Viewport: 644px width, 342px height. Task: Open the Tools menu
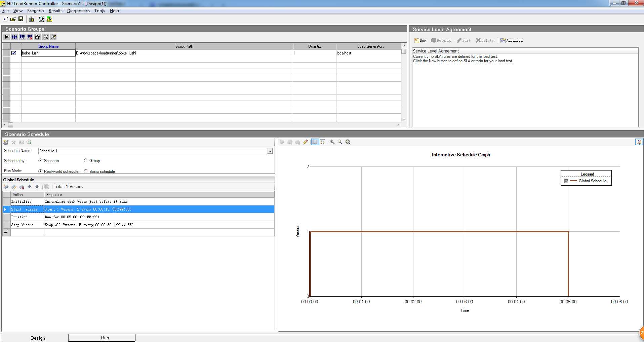click(100, 11)
